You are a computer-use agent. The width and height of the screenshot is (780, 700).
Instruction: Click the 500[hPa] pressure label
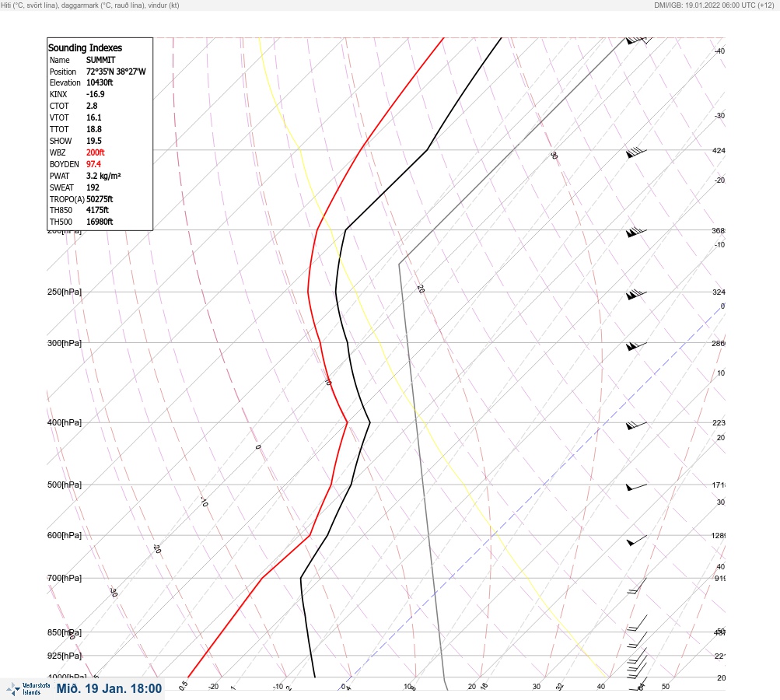click(65, 485)
